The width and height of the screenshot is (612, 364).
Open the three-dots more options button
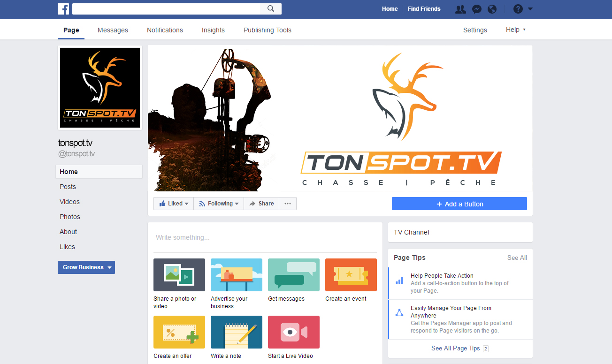point(288,204)
